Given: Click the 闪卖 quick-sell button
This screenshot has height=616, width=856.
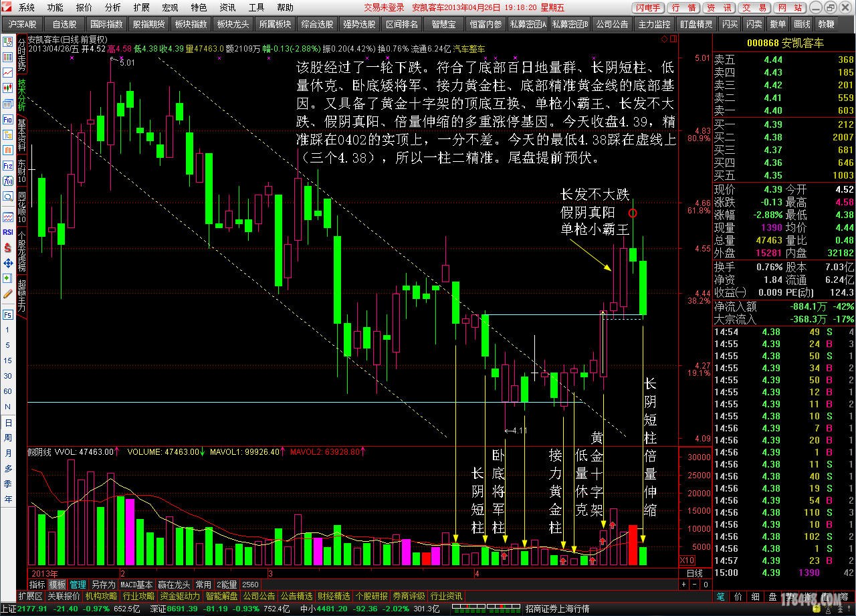Looking at the screenshot, I should [x=754, y=23].
